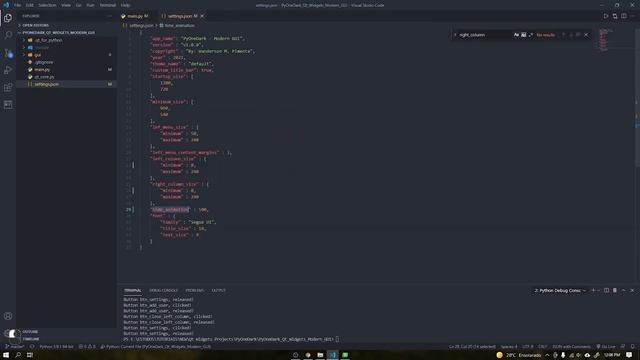Open the Terminal menu
This screenshot has height=360, width=640.
(108, 5)
